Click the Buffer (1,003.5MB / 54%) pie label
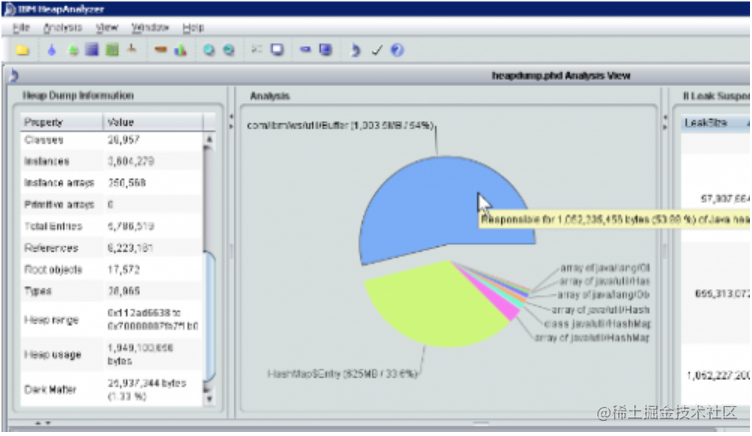 340,125
